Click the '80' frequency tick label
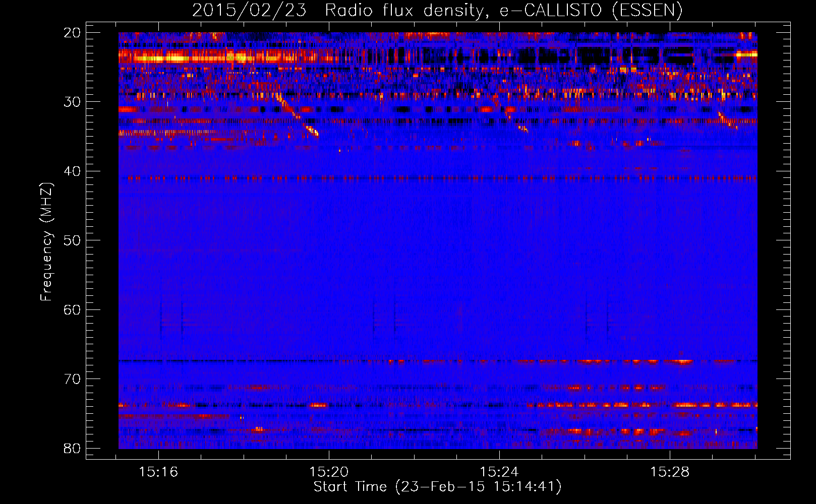Screen dimensions: 816x504 pyautogui.click(x=72, y=448)
